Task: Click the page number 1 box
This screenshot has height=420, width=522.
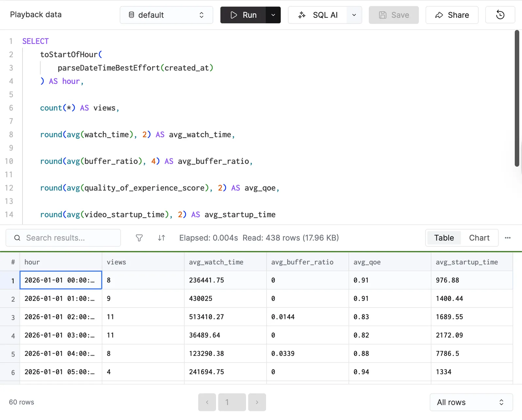Action: 232,402
